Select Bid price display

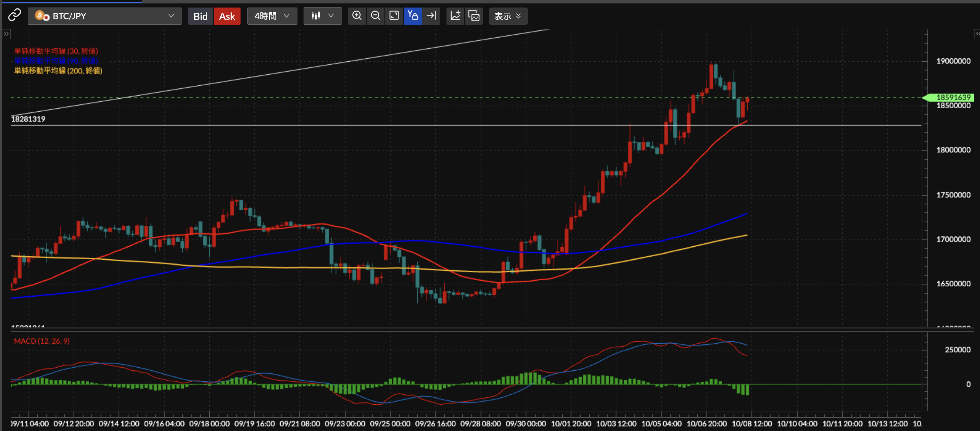pyautogui.click(x=200, y=16)
